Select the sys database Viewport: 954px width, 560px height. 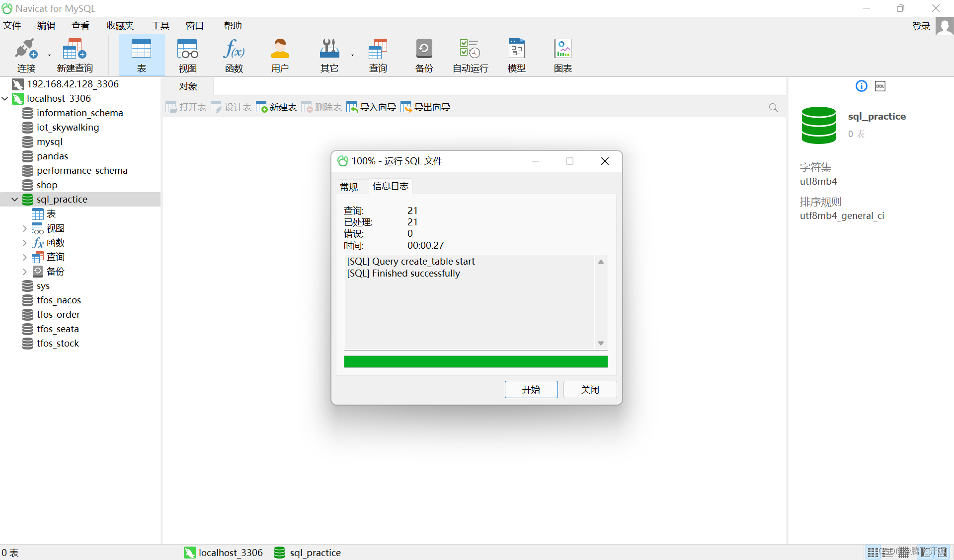43,285
